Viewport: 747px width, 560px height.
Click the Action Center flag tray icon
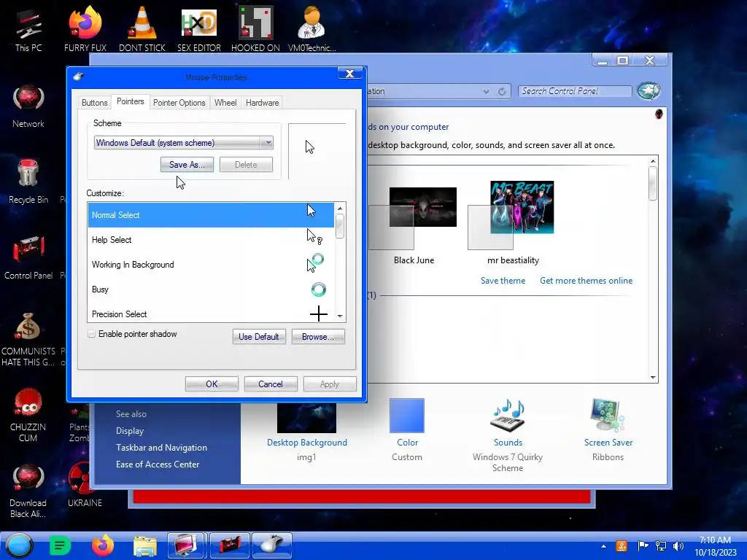pyautogui.click(x=642, y=545)
